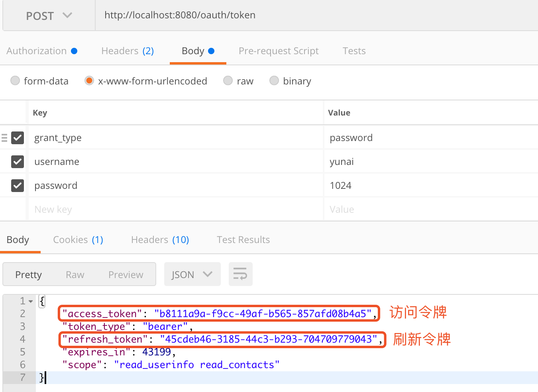Open the POST method dropdown
538x392 pixels.
tap(49, 16)
